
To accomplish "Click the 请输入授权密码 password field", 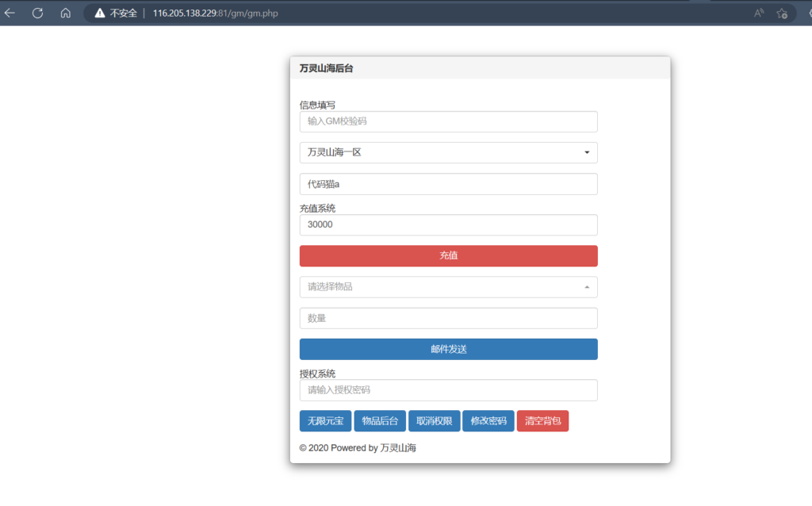I will [x=448, y=390].
